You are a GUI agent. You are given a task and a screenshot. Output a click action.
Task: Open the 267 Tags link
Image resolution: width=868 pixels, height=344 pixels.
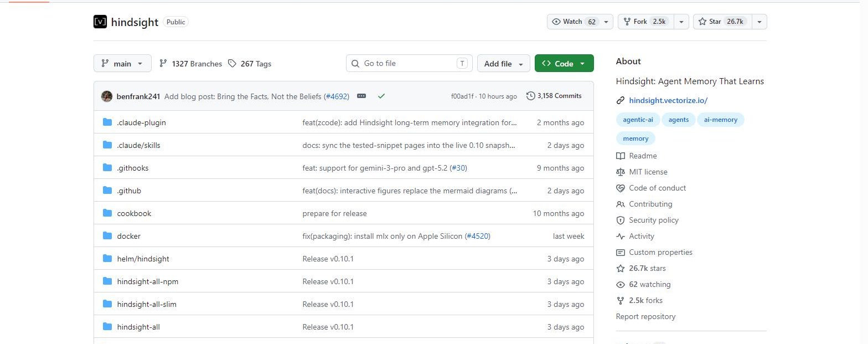point(250,64)
